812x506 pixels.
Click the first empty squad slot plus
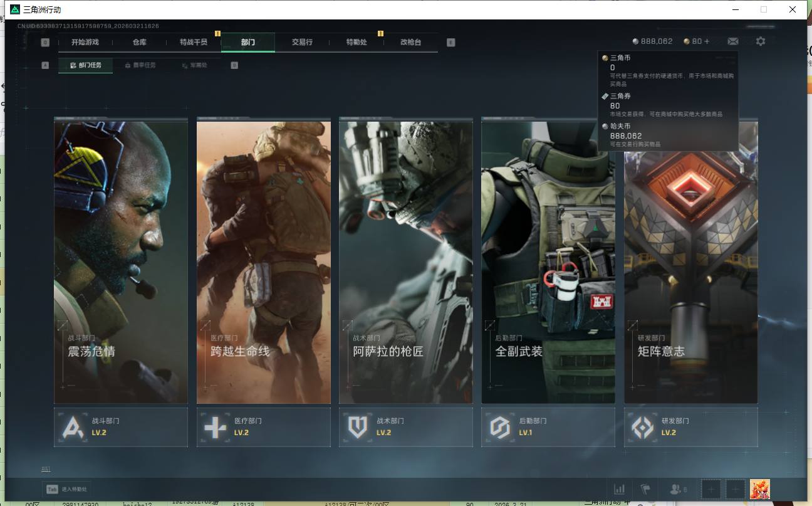711,489
